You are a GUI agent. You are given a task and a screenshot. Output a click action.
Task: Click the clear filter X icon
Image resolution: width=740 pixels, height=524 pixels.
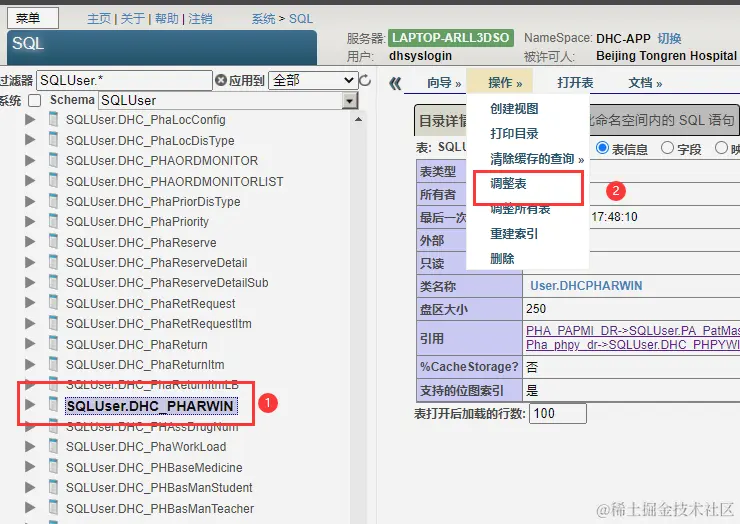click(x=220, y=80)
